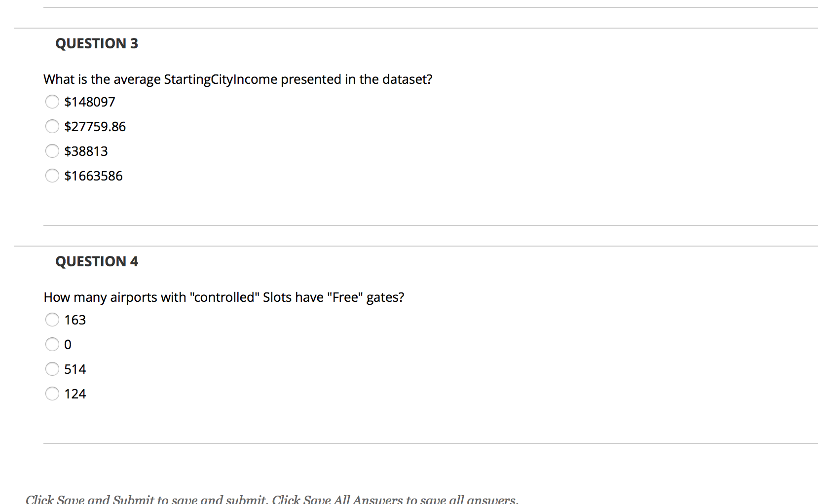This screenshot has height=504, width=818.
Task: Click the $1663586 label text
Action: tap(93, 176)
